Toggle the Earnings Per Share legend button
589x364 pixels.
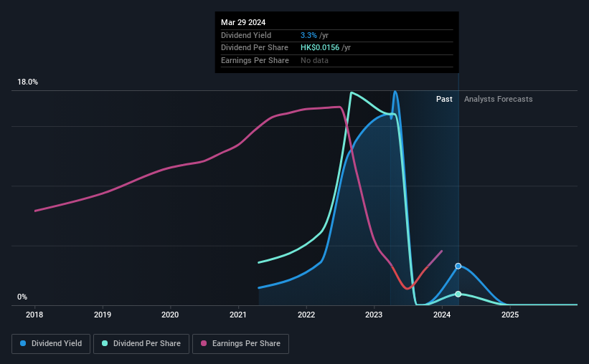(x=240, y=344)
